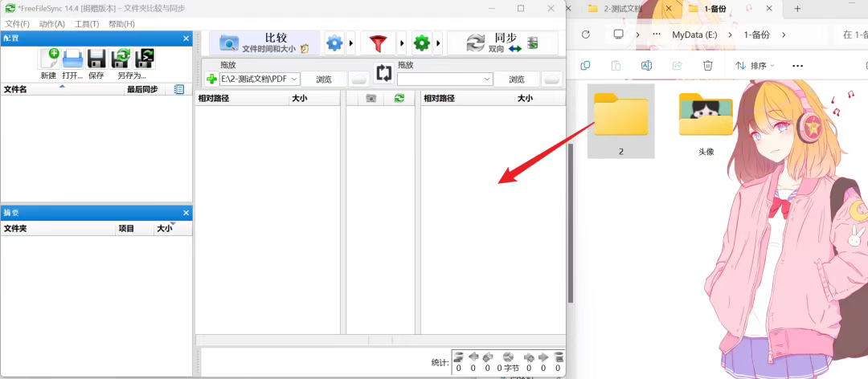The width and height of the screenshot is (868, 379).
Task: Click the 另存为 save-as sync icon
Action: click(121, 58)
